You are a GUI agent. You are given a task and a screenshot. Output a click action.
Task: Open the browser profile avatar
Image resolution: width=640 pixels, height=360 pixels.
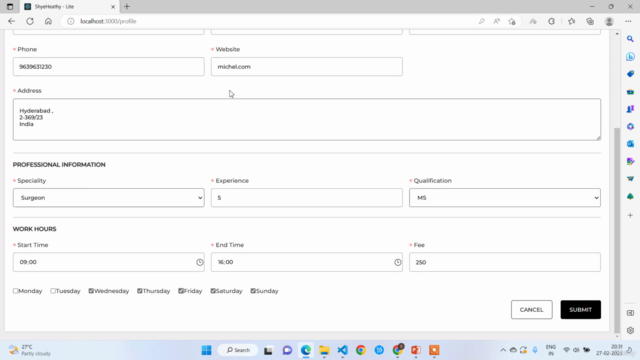609,21
